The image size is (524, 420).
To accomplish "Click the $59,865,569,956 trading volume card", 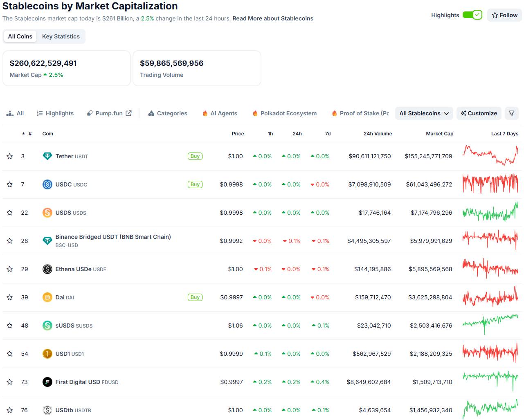I will [x=197, y=68].
